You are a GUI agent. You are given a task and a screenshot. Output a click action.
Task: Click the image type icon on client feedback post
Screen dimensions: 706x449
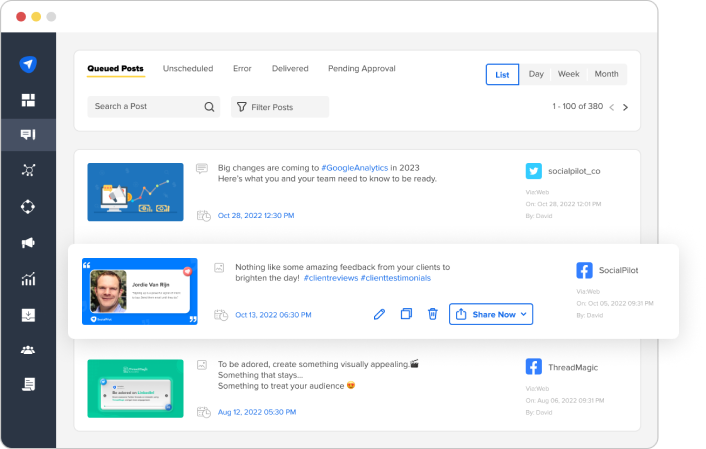pos(219,268)
